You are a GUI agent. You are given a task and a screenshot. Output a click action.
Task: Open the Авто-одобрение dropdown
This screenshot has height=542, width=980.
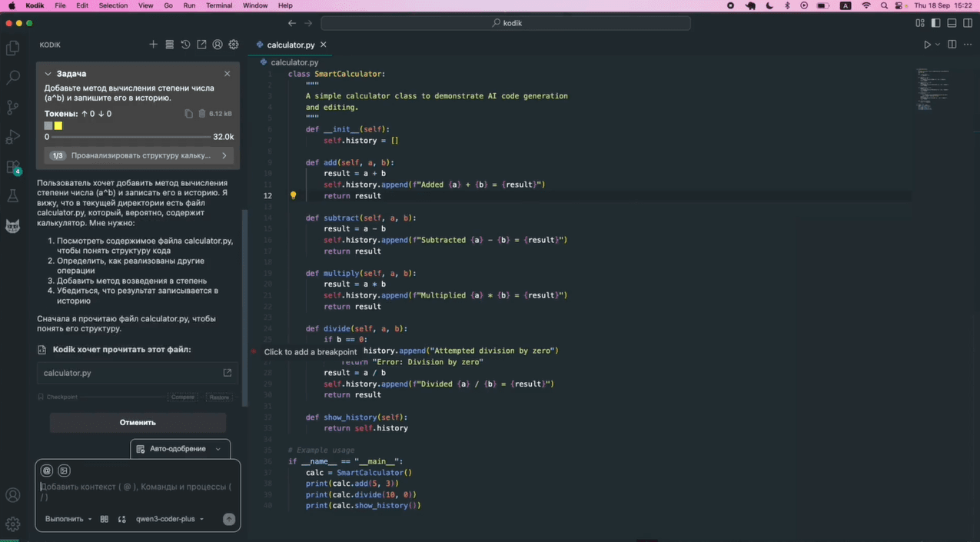tap(180, 449)
